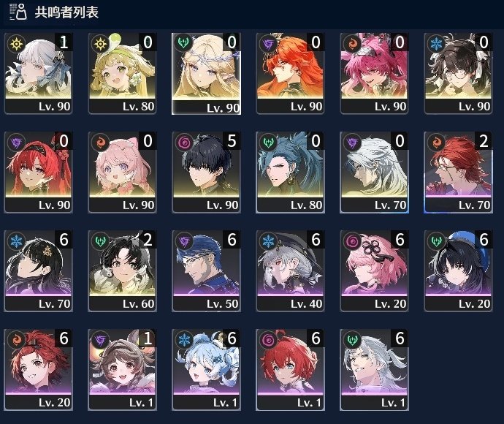Select the white-haired Spectro character at Lv. 90
Image resolution: width=504 pixels, height=424 pixels.
38,73
